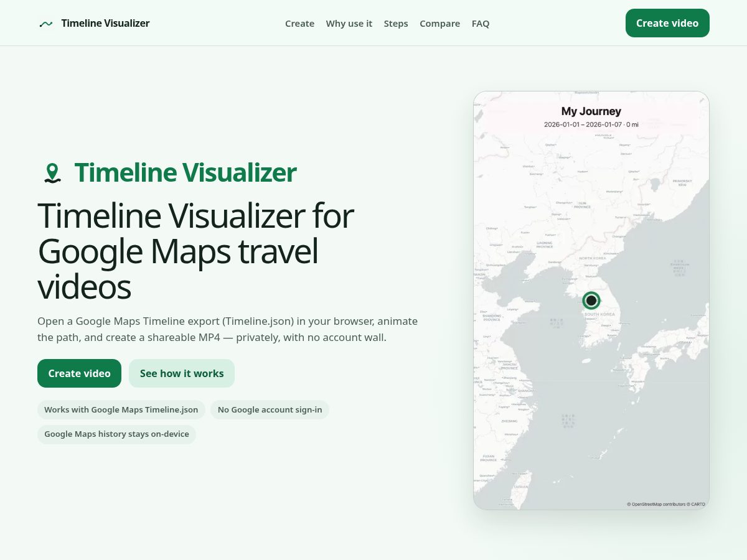Screen dimensions: 747x560
Task: Click the wavy line logo icon in header
Action: tap(46, 24)
